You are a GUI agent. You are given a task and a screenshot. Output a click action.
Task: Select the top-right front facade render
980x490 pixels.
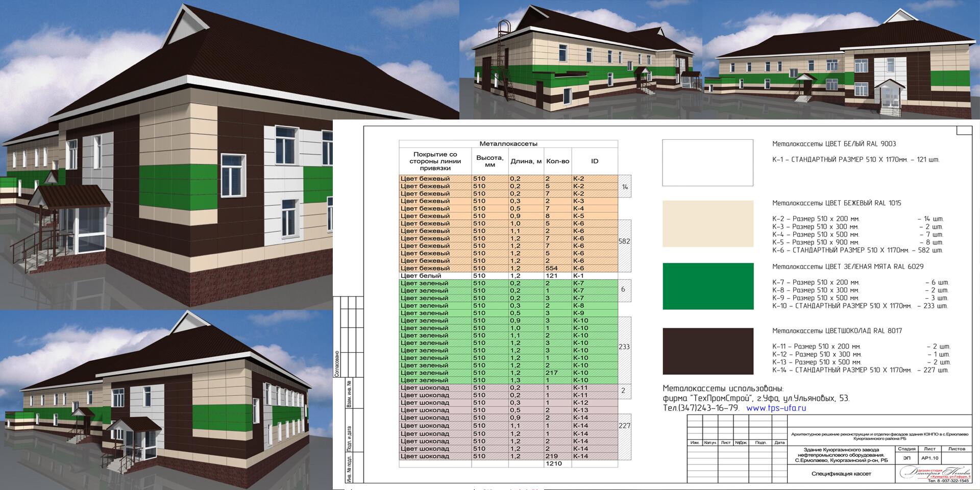click(x=841, y=60)
